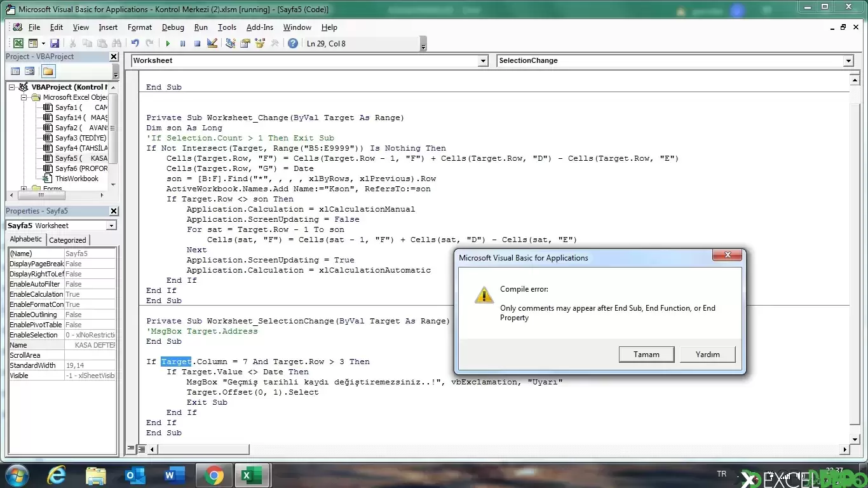Toggle Folders view in the Project panel

[48, 71]
